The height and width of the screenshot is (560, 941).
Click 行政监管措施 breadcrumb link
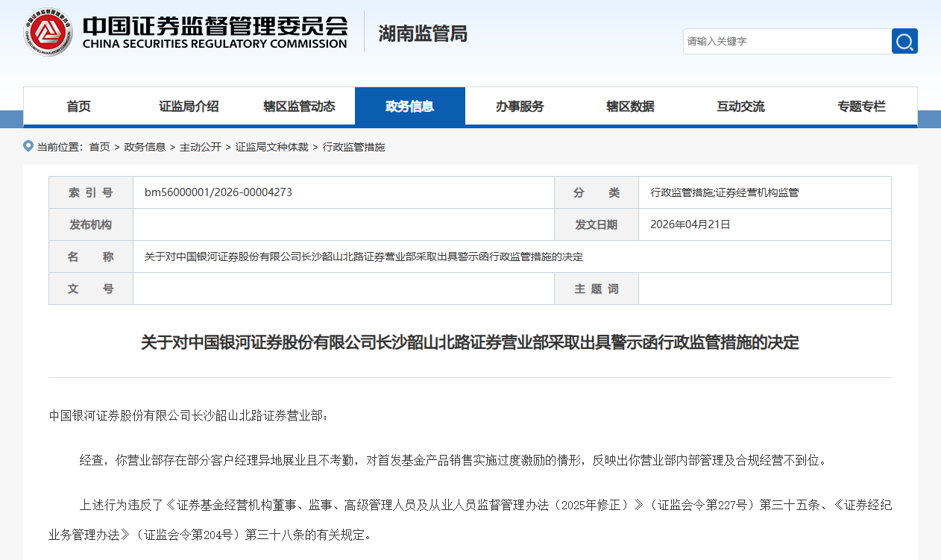click(x=353, y=147)
